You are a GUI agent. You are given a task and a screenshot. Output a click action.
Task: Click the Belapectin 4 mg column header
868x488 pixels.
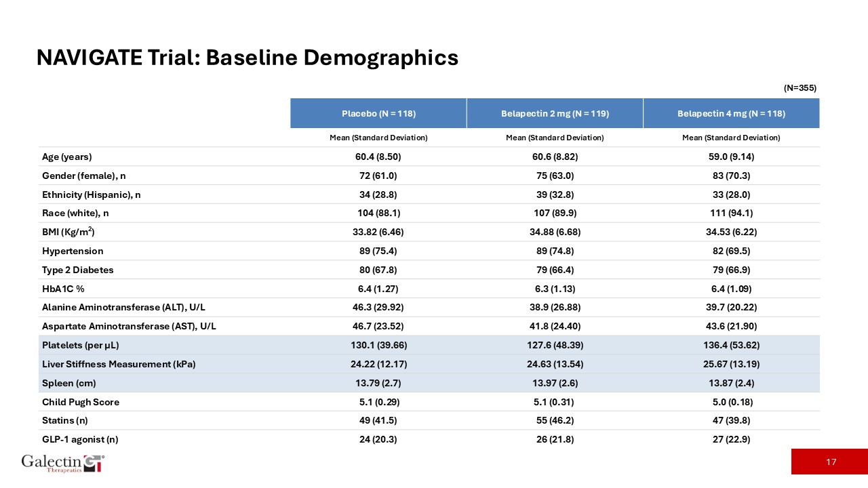(x=731, y=113)
